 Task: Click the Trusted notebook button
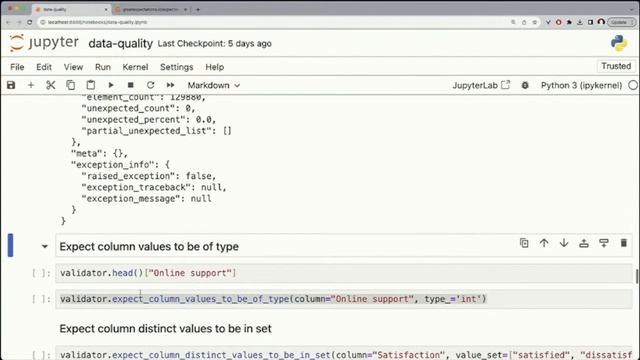pyautogui.click(x=616, y=66)
